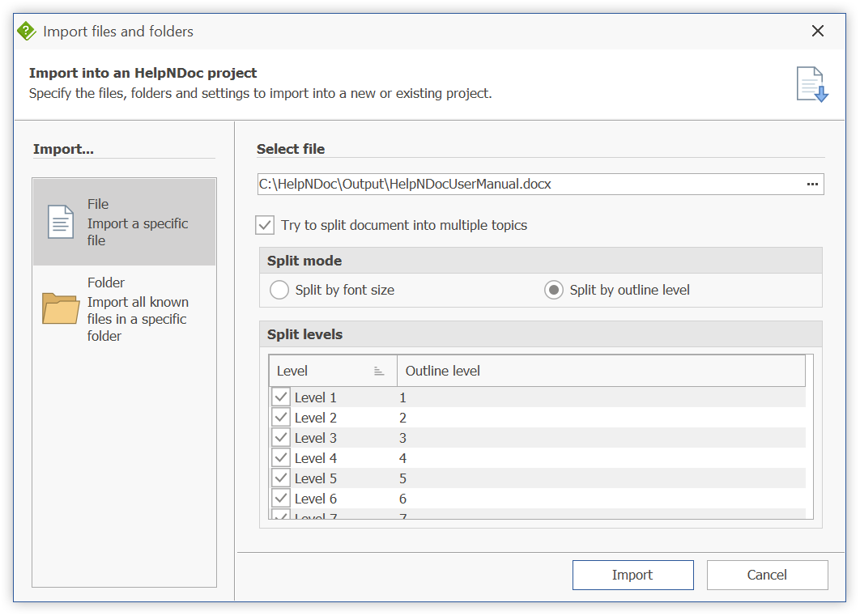The width and height of the screenshot is (860, 616).
Task: Open file browser with ellipsis button
Action: [x=812, y=184]
